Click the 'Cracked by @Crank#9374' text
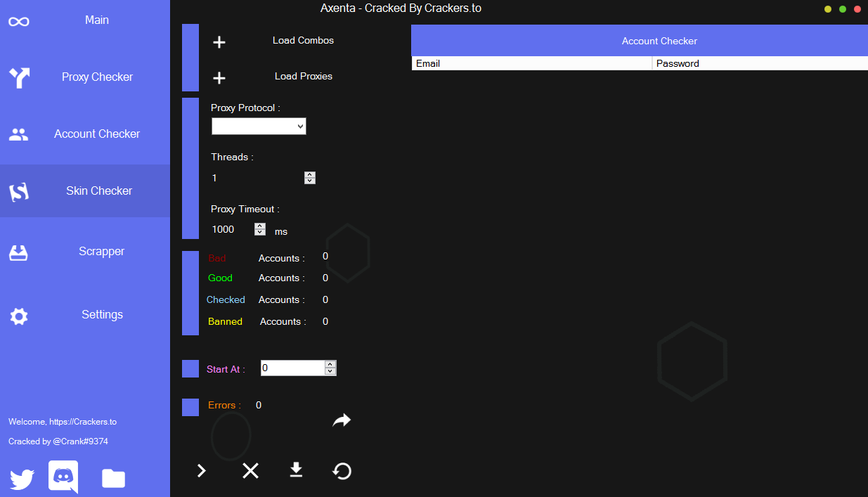868x497 pixels. pos(58,441)
